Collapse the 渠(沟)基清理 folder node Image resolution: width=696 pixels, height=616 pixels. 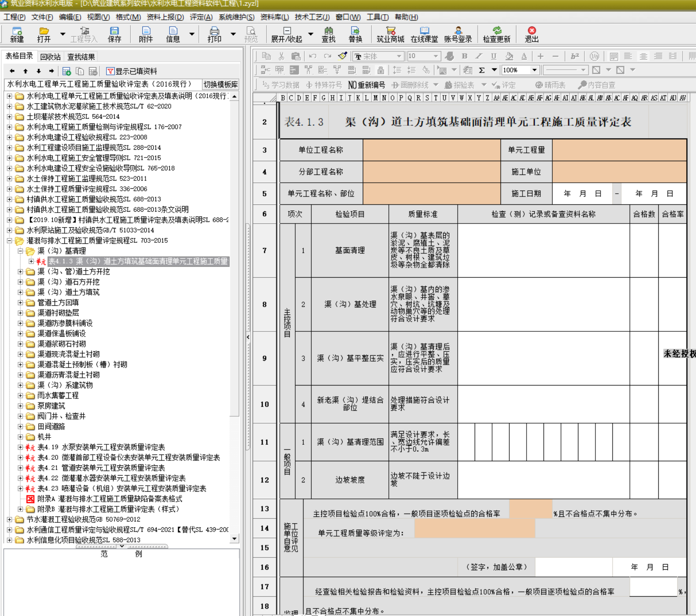pyautogui.click(x=20, y=251)
